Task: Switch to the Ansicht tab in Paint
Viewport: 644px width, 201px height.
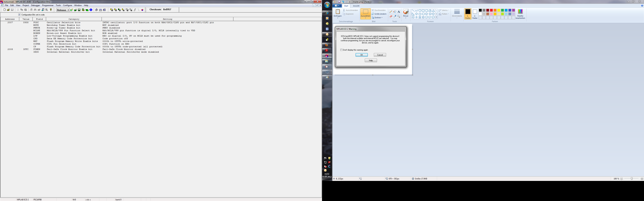Action: [x=356, y=6]
